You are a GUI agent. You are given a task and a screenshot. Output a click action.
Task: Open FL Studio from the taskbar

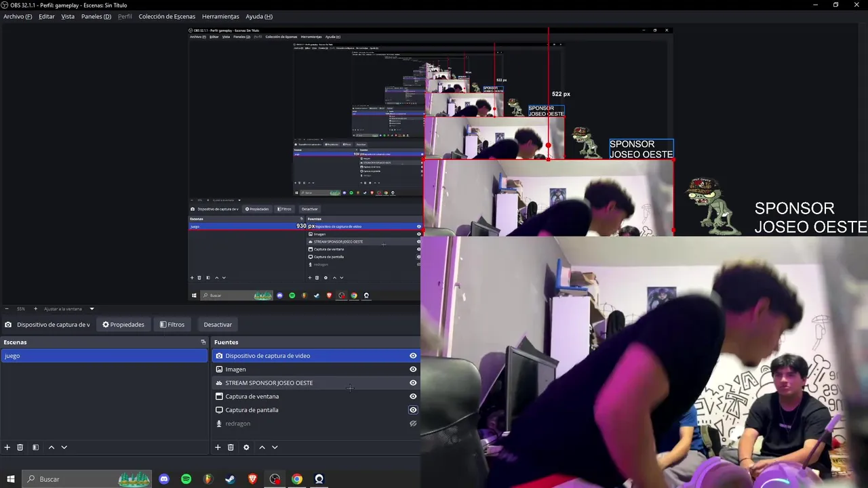click(x=208, y=479)
